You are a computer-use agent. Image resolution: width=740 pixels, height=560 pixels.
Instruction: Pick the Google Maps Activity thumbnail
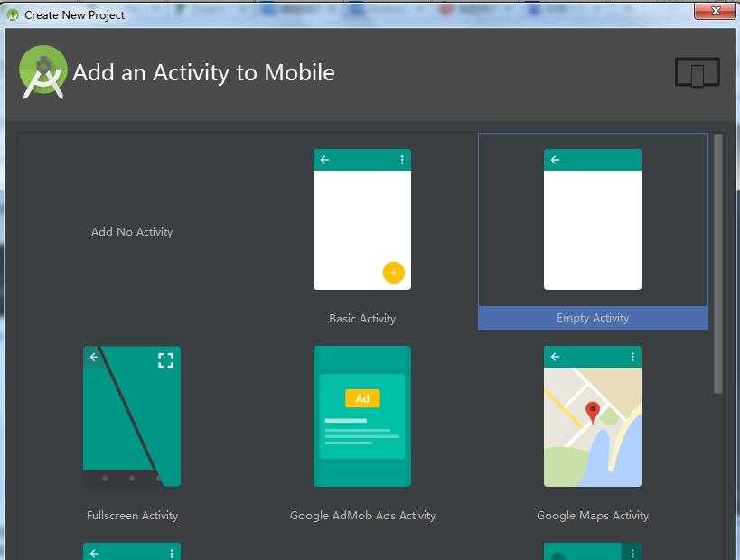(x=593, y=416)
